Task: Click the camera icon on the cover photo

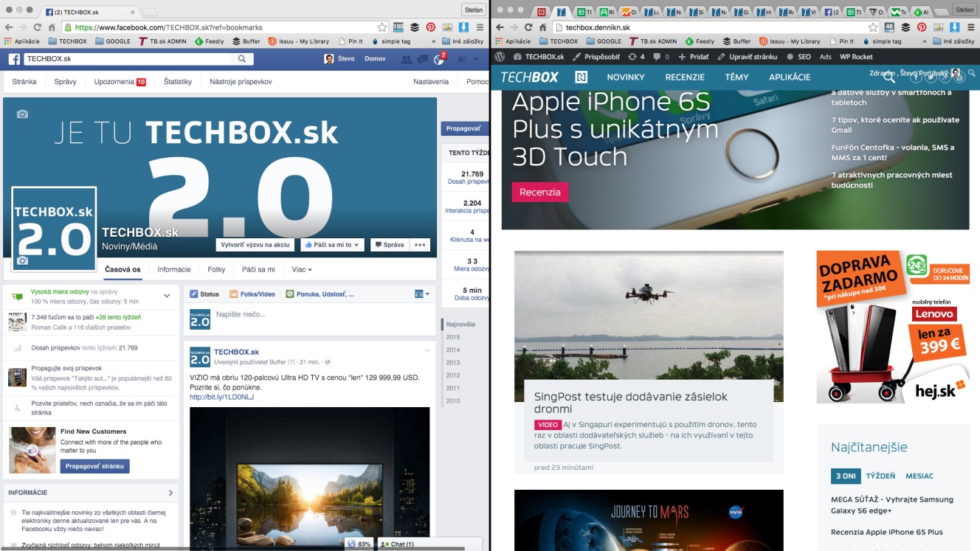Action: (x=22, y=114)
